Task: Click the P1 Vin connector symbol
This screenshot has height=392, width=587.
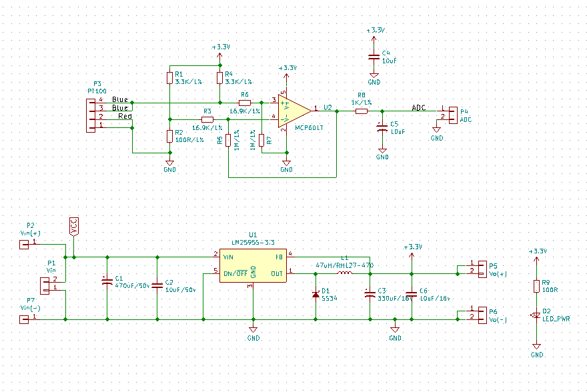Action: [x=45, y=286]
